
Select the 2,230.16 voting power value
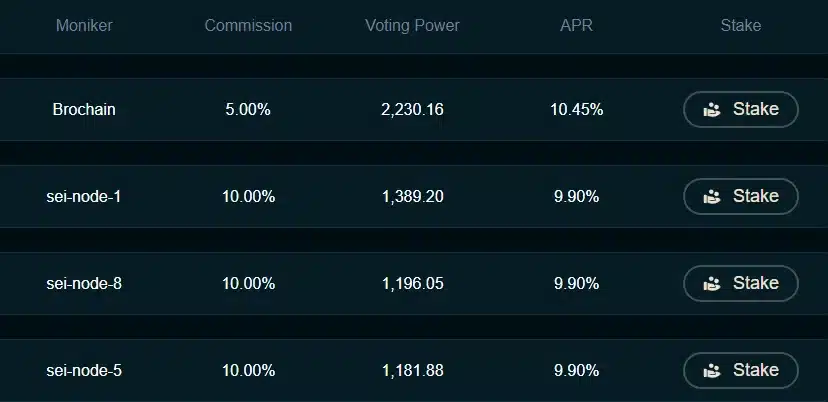pos(412,110)
